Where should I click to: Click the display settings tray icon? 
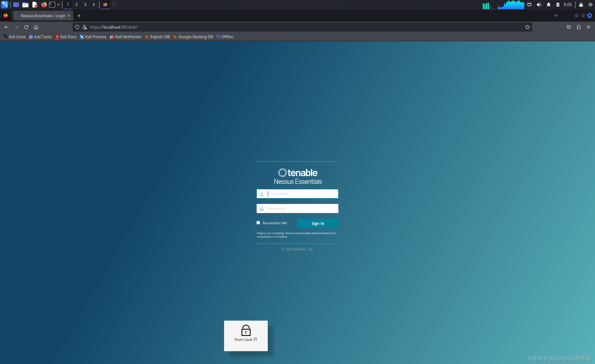click(529, 5)
